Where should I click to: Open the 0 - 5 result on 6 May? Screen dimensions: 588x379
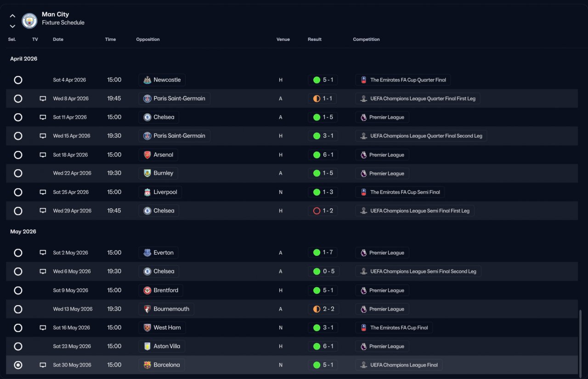[x=323, y=272]
